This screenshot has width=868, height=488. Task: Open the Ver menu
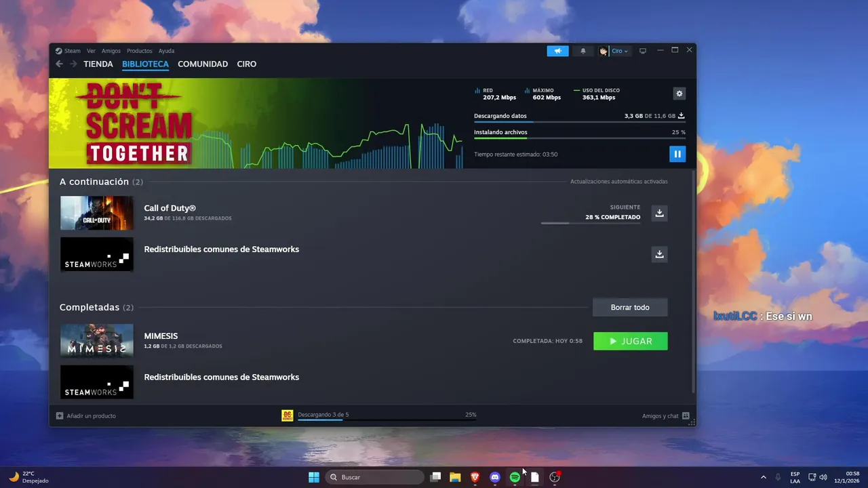tap(91, 51)
